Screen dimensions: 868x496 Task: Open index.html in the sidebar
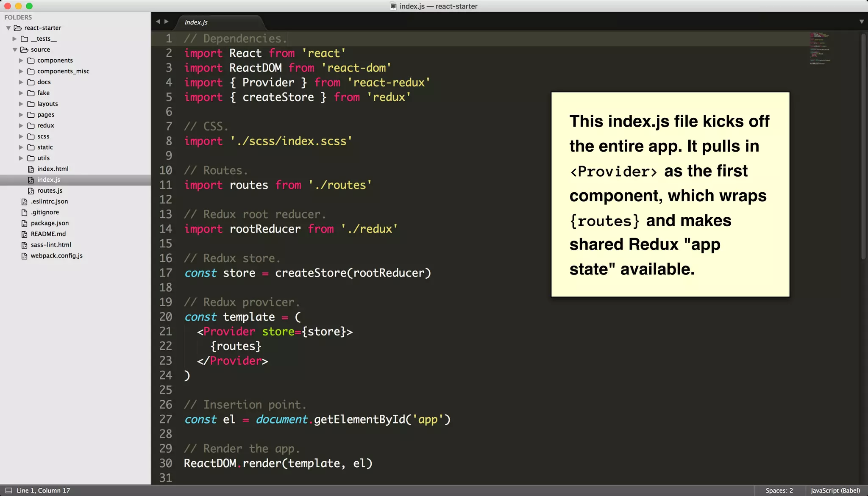tap(53, 169)
